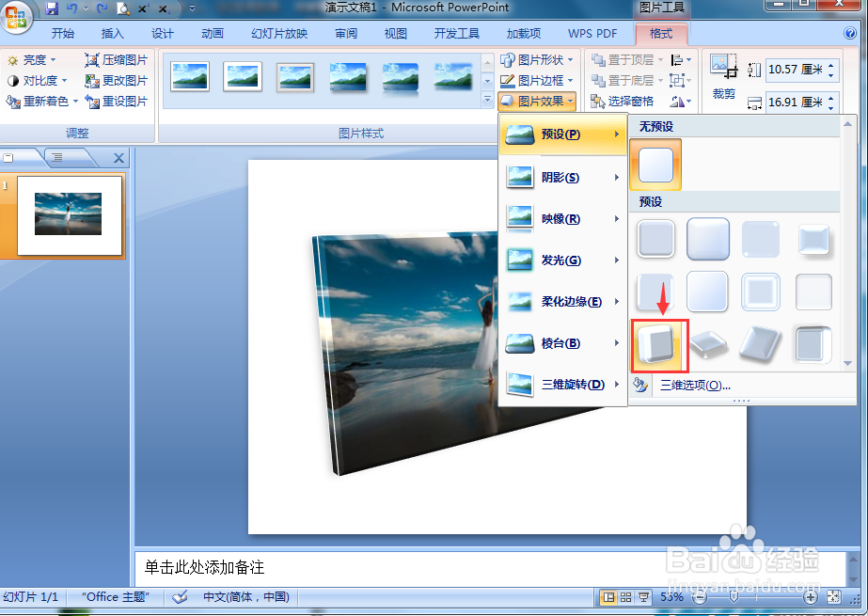The image size is (868, 616).
Task: Choose the first picture style thumbnail
Action: click(190, 76)
